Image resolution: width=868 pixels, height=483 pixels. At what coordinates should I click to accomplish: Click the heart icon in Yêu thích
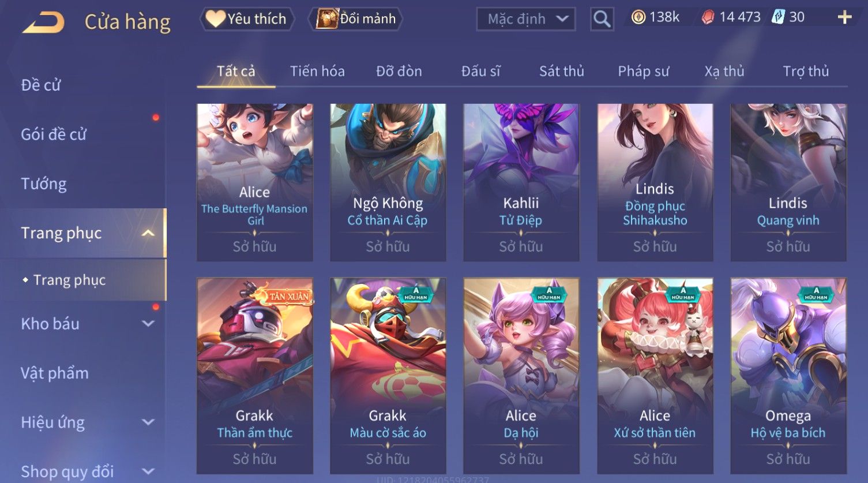coord(215,19)
